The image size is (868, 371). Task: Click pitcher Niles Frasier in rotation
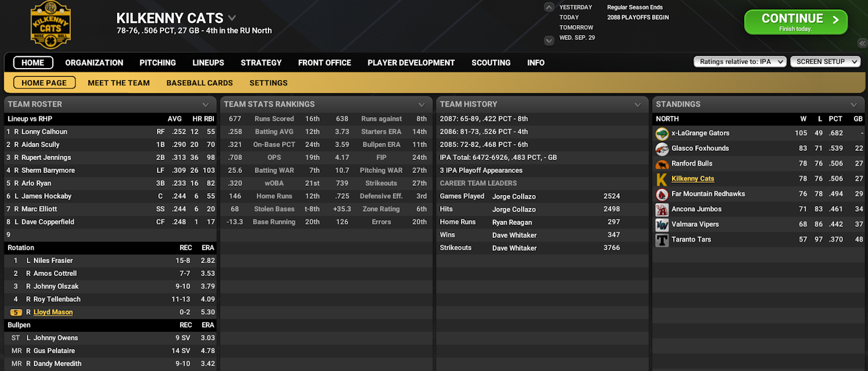click(x=53, y=261)
